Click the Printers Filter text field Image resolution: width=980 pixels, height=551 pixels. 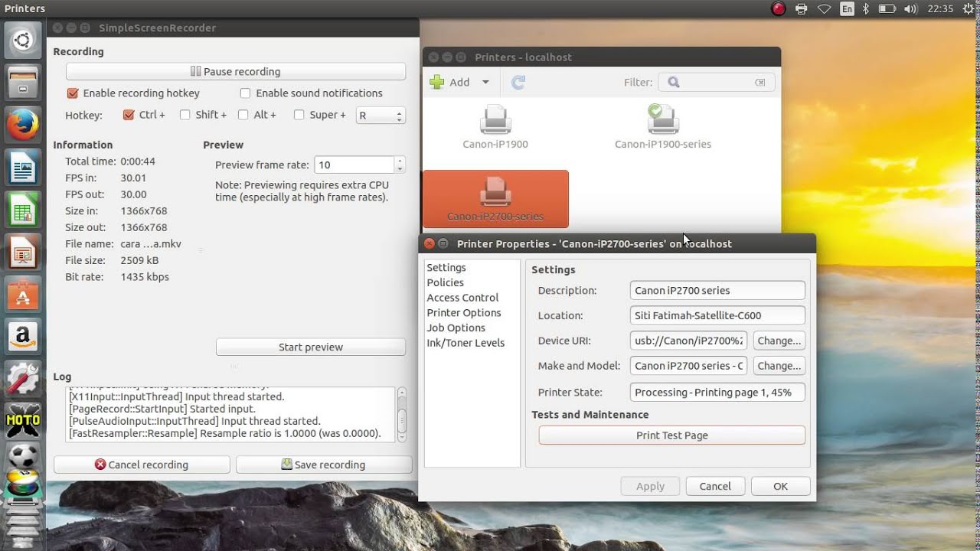[x=717, y=83]
